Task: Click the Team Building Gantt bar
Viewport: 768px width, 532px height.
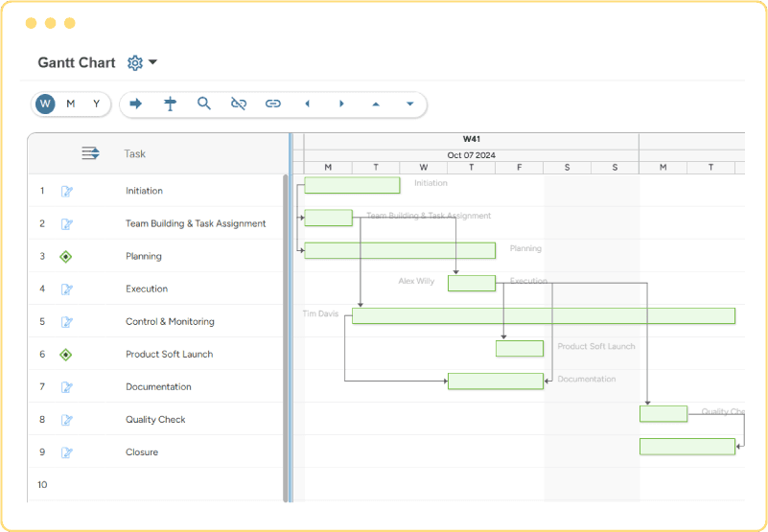Action: [328, 218]
